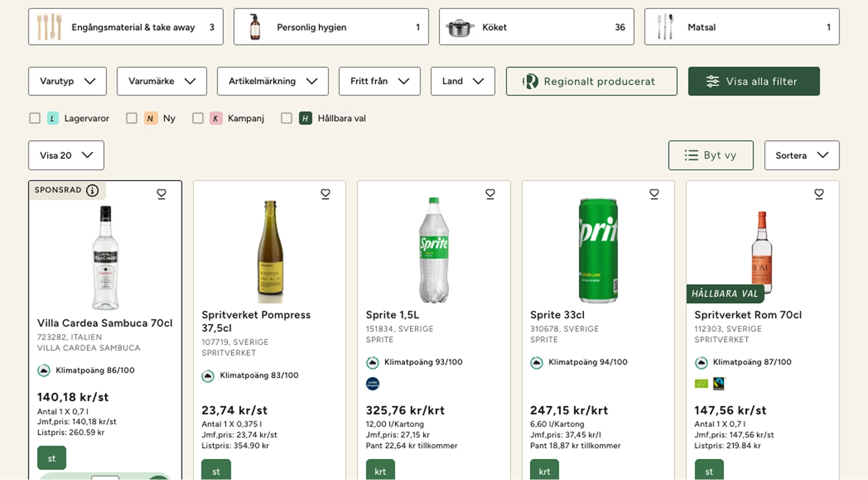Click the Sprite 33cl can image

click(599, 250)
